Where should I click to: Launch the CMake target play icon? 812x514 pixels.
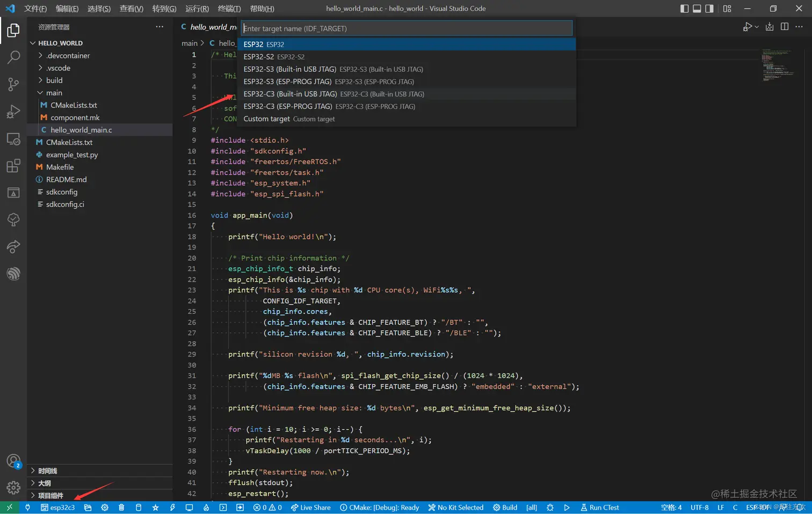tap(567, 508)
